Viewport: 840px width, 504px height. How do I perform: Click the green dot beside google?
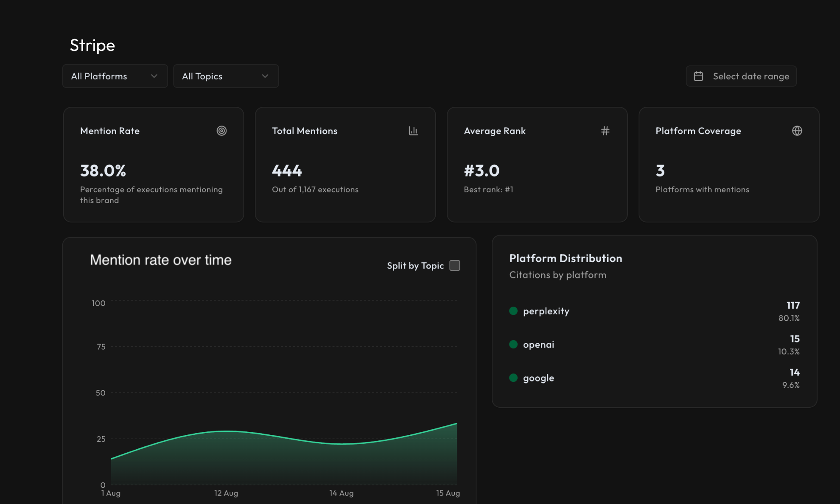(513, 378)
